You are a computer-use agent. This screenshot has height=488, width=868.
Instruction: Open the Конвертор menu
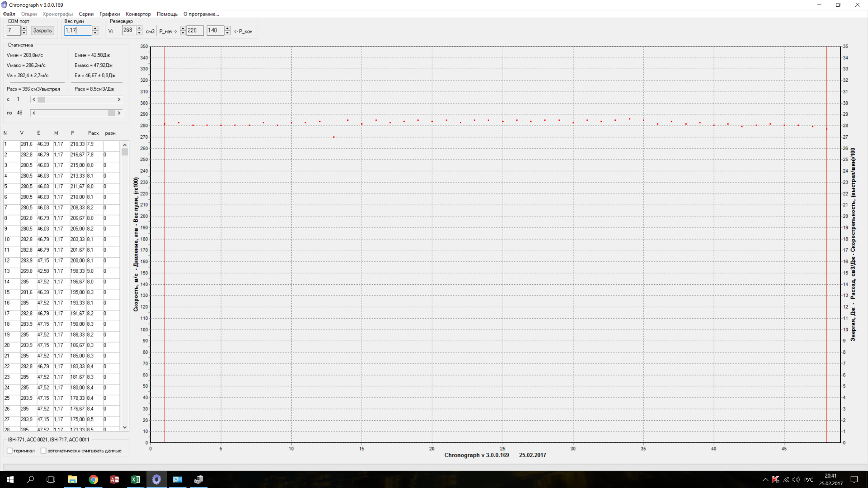pyautogui.click(x=138, y=14)
